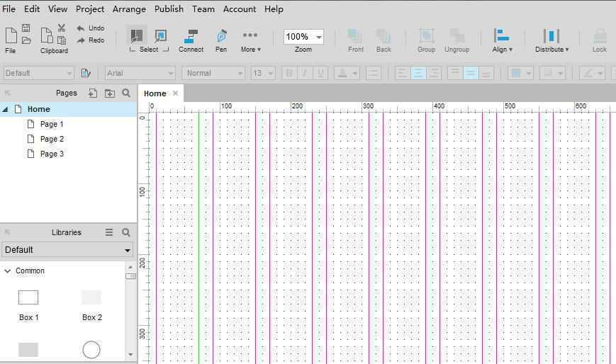
Task: Open the Help menu
Action: [274, 8]
